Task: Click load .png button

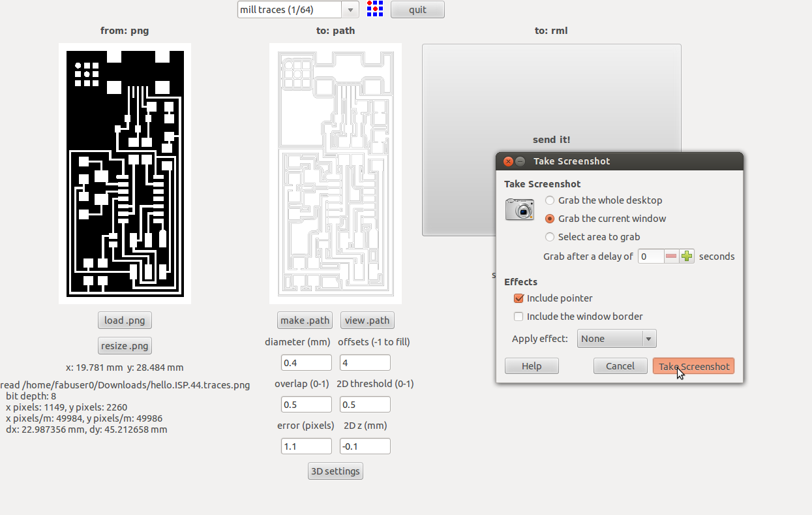Action: click(x=125, y=320)
